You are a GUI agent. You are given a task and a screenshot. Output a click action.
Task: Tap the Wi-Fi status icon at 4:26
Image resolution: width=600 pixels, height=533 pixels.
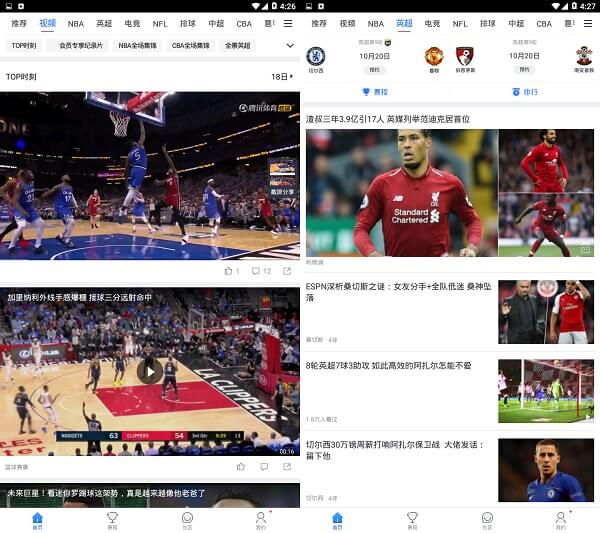tap(256, 6)
